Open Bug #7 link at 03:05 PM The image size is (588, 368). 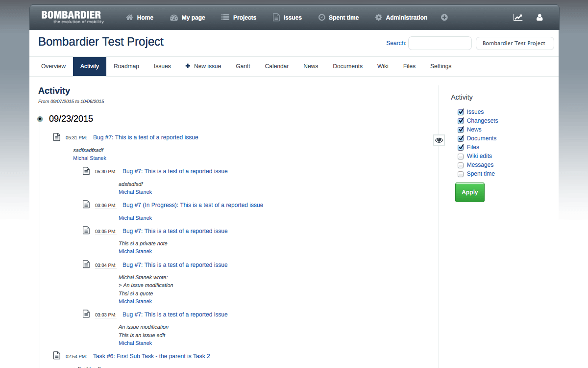click(x=175, y=231)
